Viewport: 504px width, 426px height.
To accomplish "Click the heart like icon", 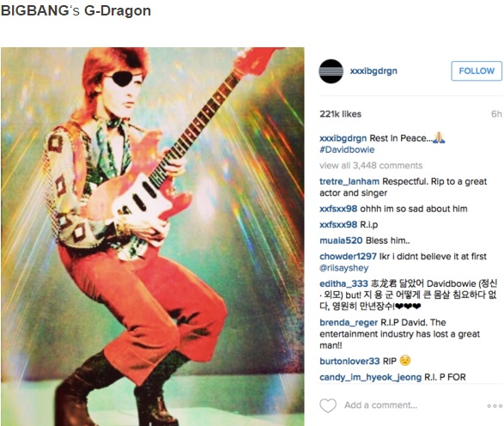I will [x=328, y=405].
